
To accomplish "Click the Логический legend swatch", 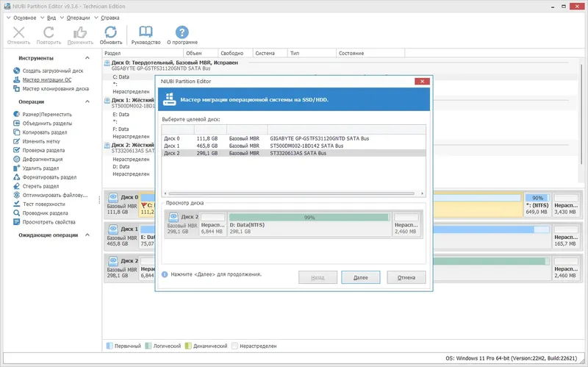I will click(x=148, y=346).
